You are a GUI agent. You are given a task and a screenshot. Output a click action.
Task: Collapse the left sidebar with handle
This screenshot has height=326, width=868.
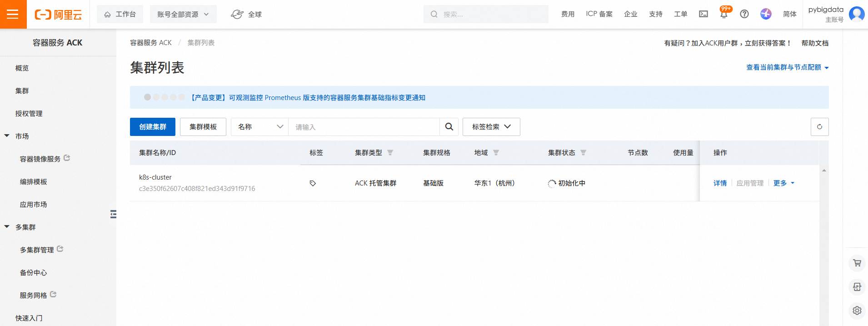[113, 214]
